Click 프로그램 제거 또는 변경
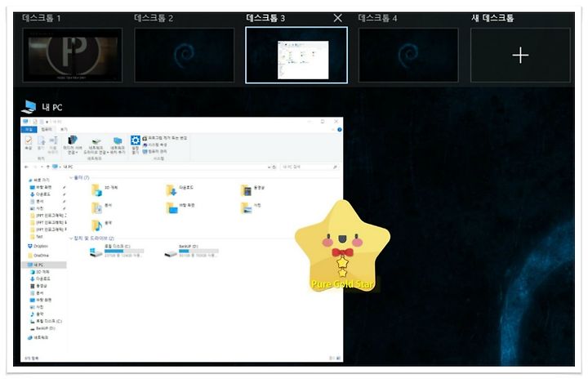The image size is (588, 379). 165,138
